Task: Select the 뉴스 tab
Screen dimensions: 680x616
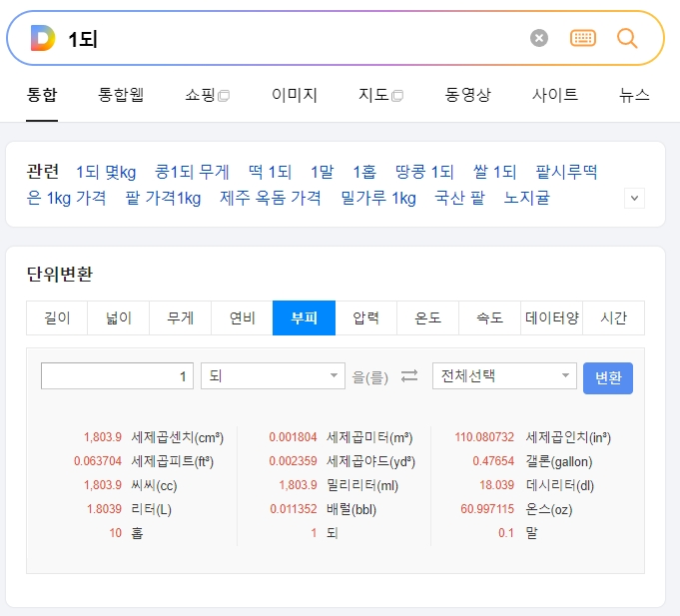Action: pyautogui.click(x=634, y=95)
